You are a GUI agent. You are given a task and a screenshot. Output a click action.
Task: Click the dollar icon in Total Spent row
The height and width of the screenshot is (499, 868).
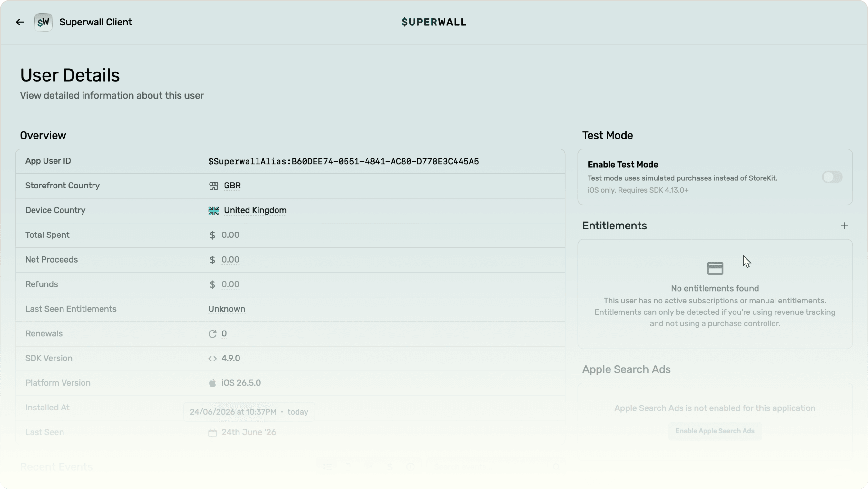212,235
